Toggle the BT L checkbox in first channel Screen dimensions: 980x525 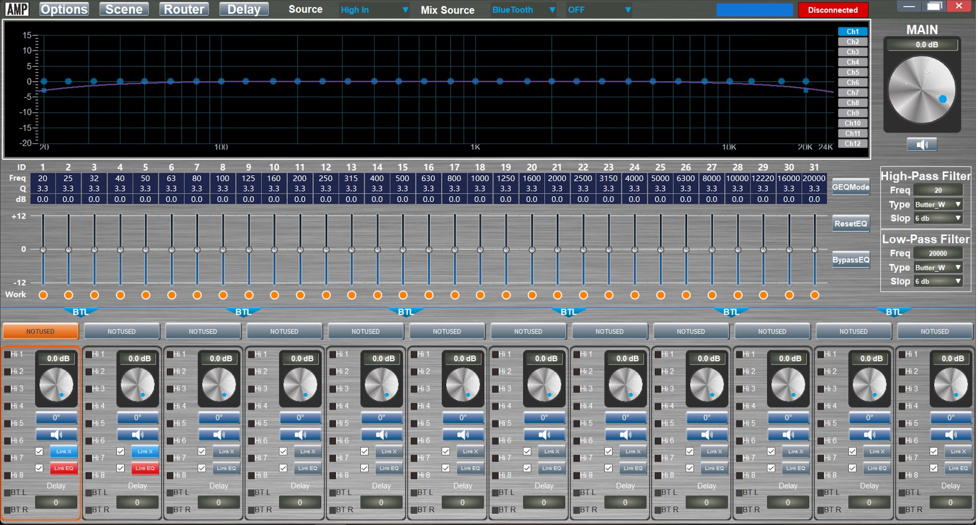[8, 493]
